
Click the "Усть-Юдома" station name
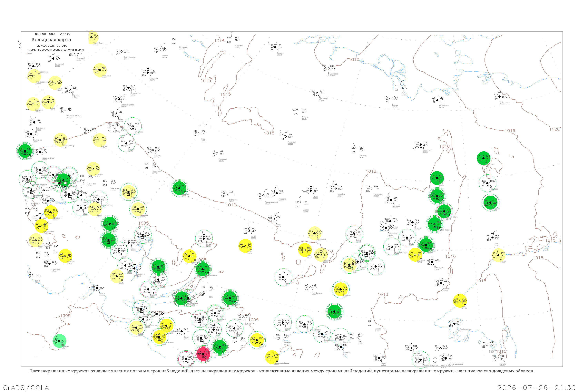[x=439, y=268]
